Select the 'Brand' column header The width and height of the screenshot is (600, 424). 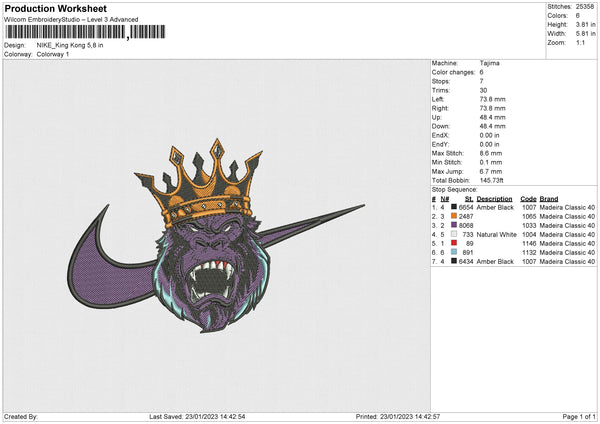pyautogui.click(x=549, y=199)
